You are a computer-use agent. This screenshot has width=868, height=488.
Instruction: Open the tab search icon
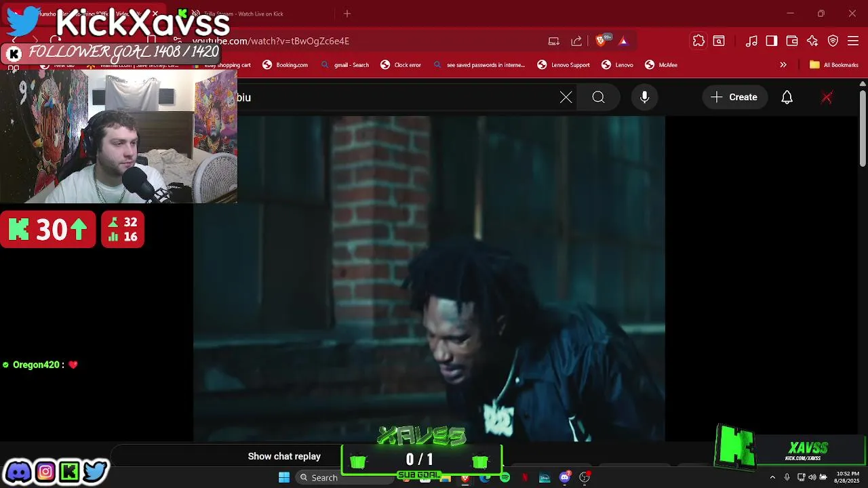719,41
